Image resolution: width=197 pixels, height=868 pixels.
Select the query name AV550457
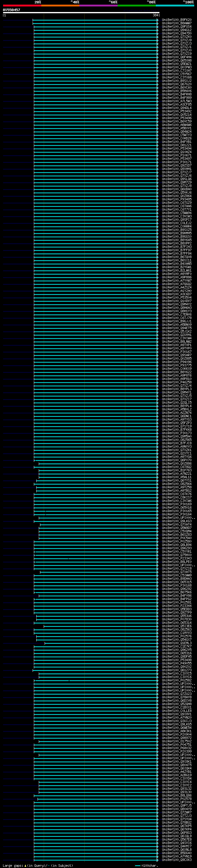click(x=11, y=10)
